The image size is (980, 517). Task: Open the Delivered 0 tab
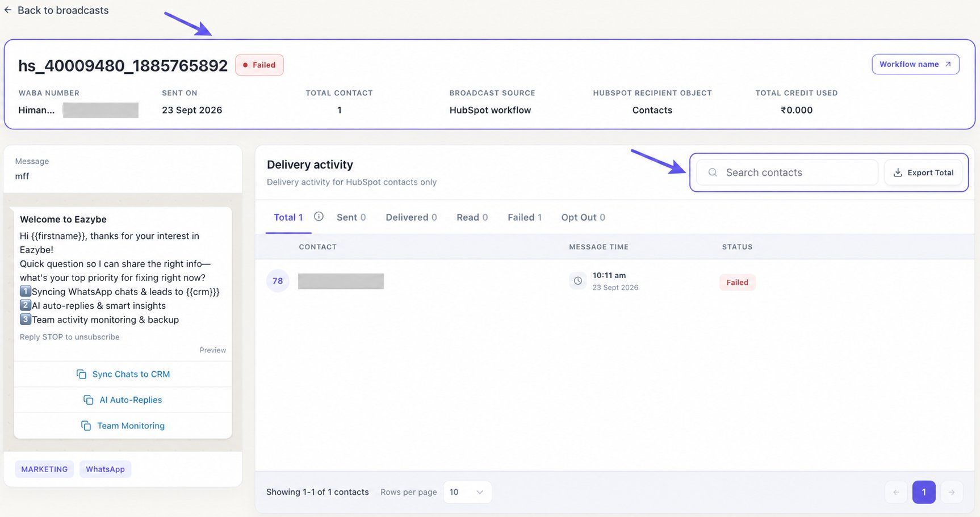pos(411,217)
